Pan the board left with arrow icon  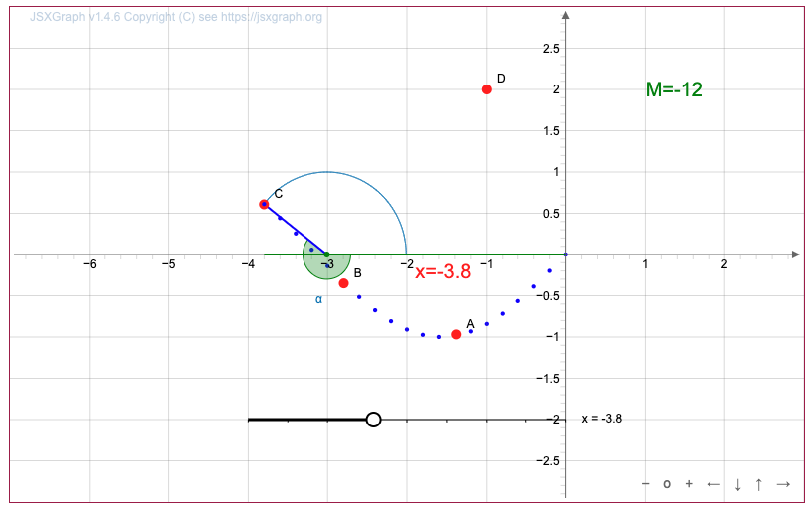pyautogui.click(x=712, y=484)
